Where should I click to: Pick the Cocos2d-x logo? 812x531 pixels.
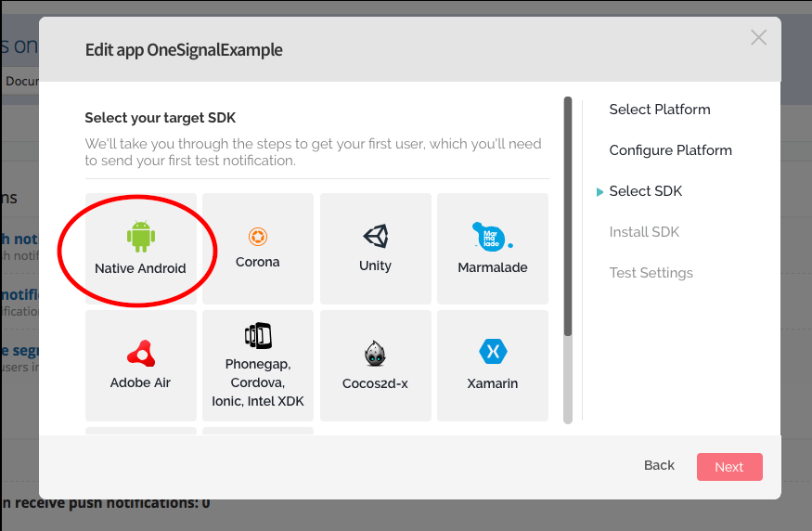click(x=375, y=354)
